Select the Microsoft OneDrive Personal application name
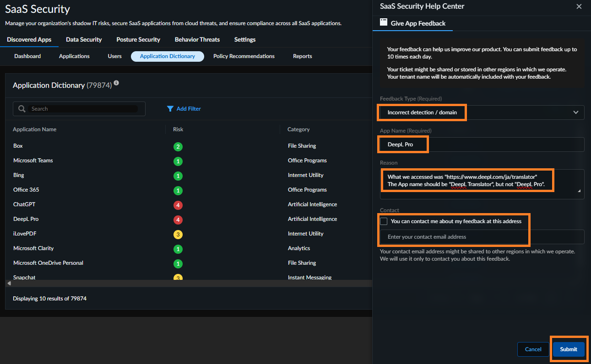Viewport: 591px width, 364px height. (48, 263)
